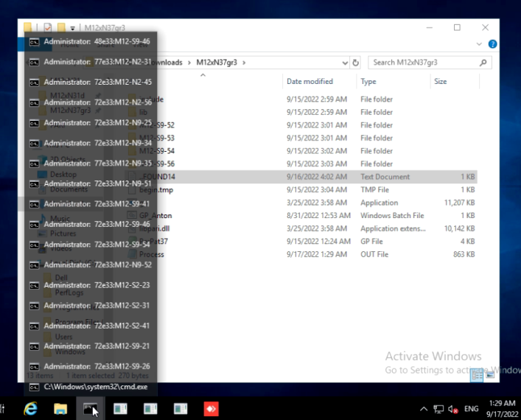Viewport: 521px width, 420px height.
Task: Click the Command Prompt taskbar icon
Action: (x=90, y=409)
